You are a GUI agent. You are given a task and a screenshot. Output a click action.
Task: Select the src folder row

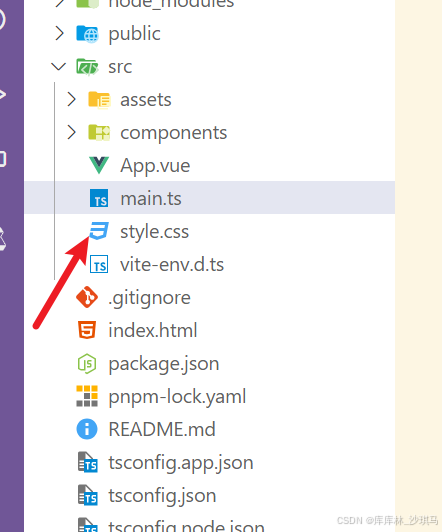pos(210,66)
